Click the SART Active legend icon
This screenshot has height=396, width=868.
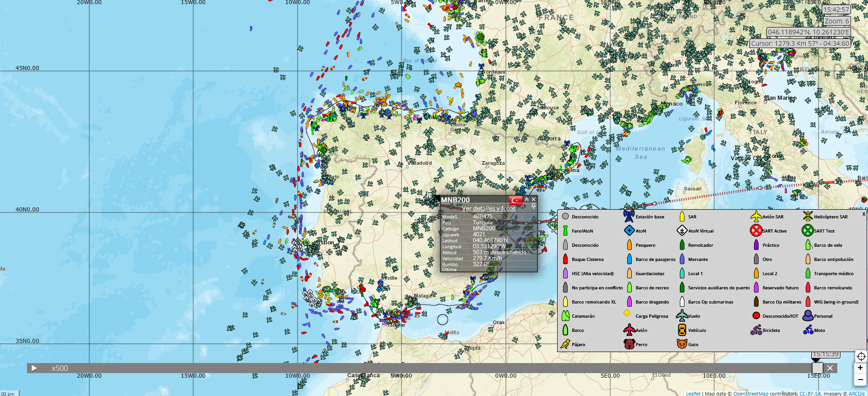[756, 231]
